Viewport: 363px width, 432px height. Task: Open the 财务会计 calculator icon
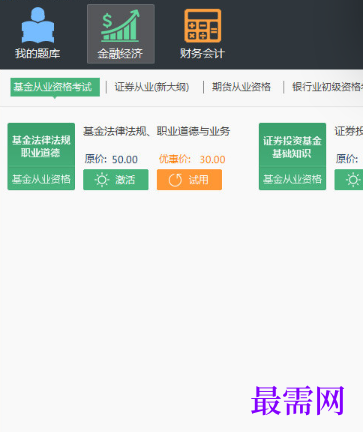click(202, 26)
